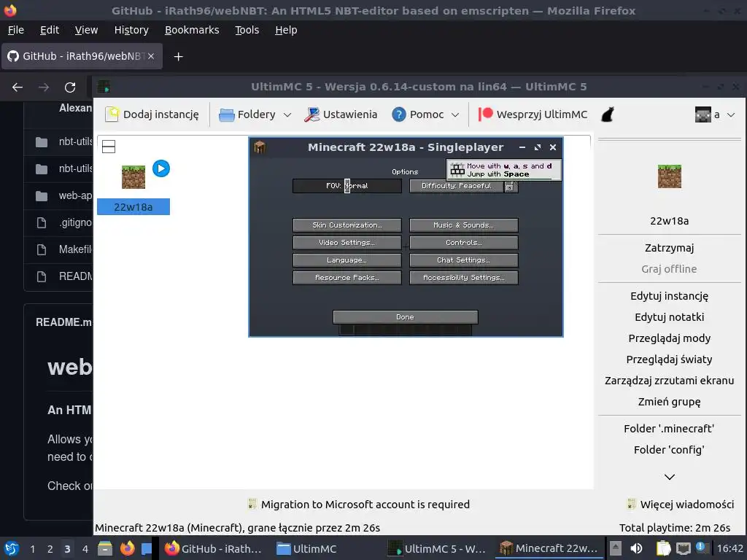The image size is (747, 560).
Task: Click the blue play badge on instance
Action: pos(161,168)
